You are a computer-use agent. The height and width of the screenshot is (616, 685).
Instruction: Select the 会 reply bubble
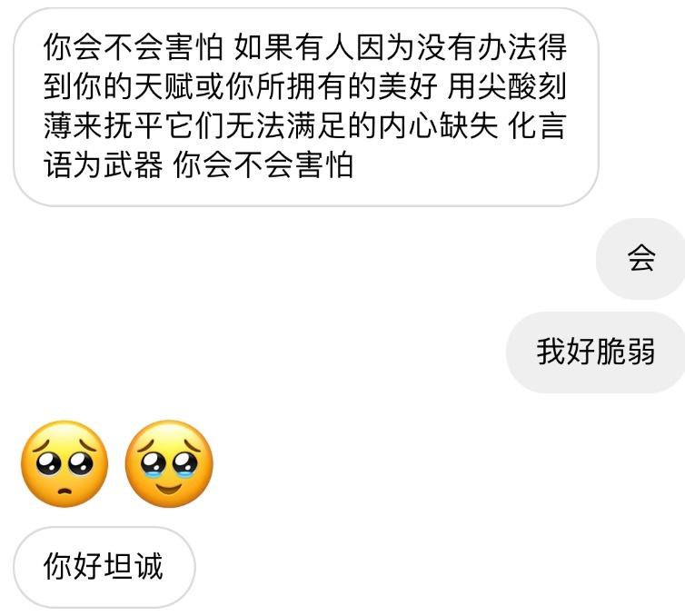pos(640,259)
